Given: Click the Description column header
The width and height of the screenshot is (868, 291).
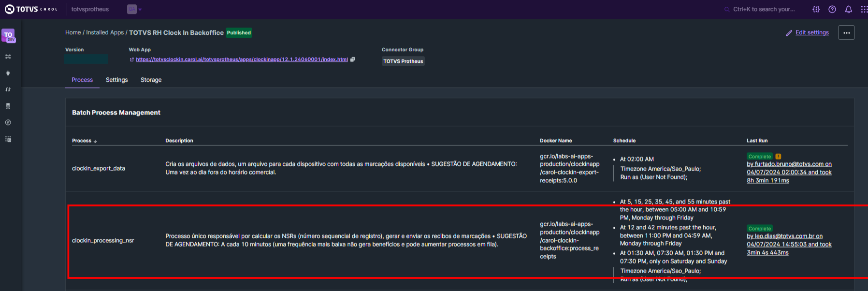Looking at the screenshot, I should pos(179,141).
